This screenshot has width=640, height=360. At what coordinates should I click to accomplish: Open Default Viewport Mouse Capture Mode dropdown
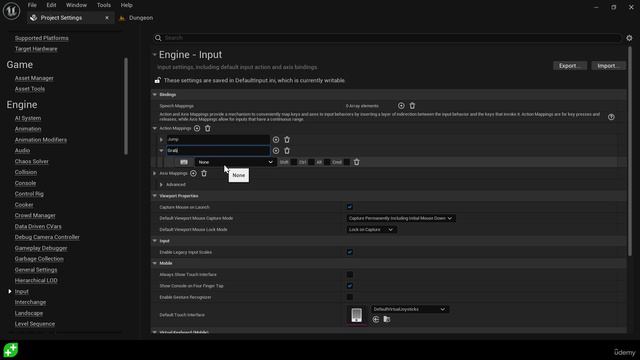coord(401,218)
